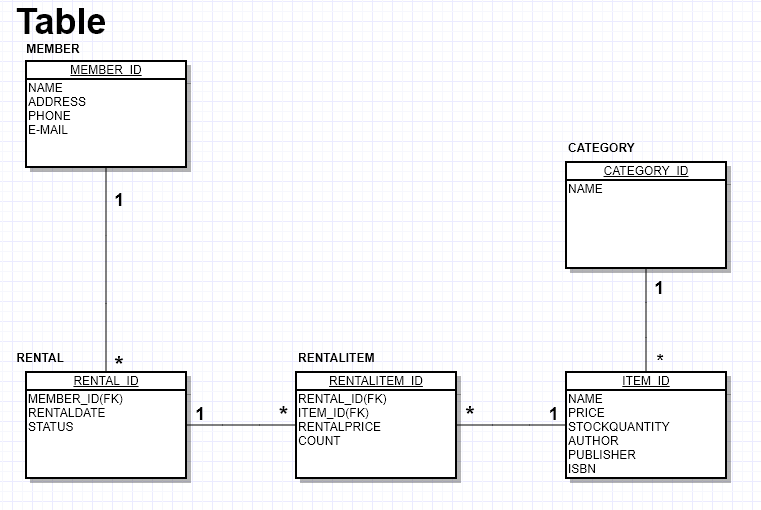Click asterisk multiplicity above RENTAL table

tap(119, 361)
